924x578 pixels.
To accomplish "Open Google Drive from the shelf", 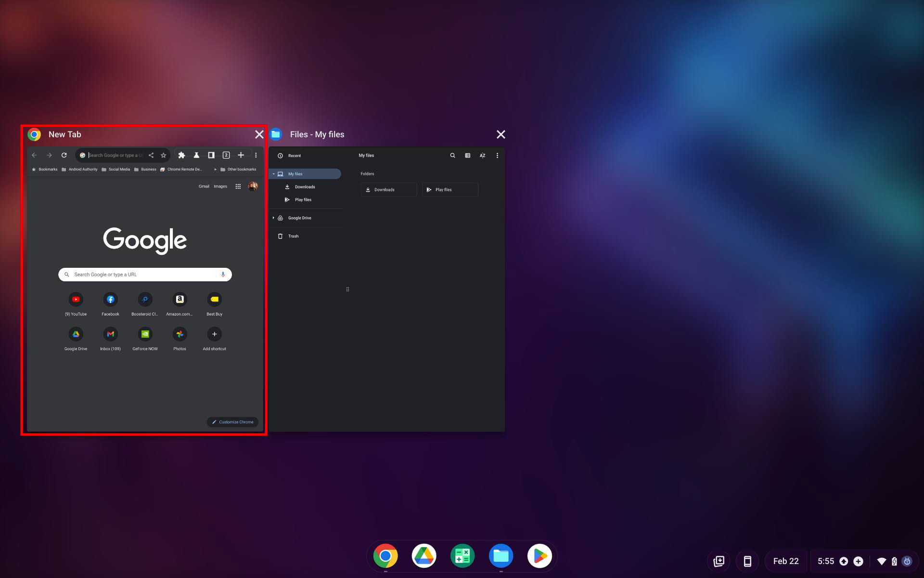I will click(424, 556).
